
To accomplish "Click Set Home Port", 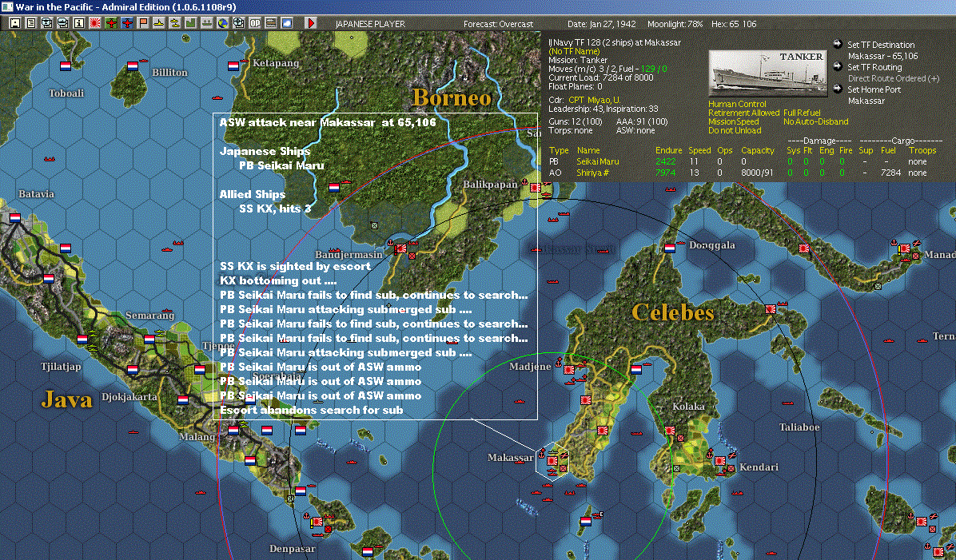I will pyautogui.click(x=874, y=89).
